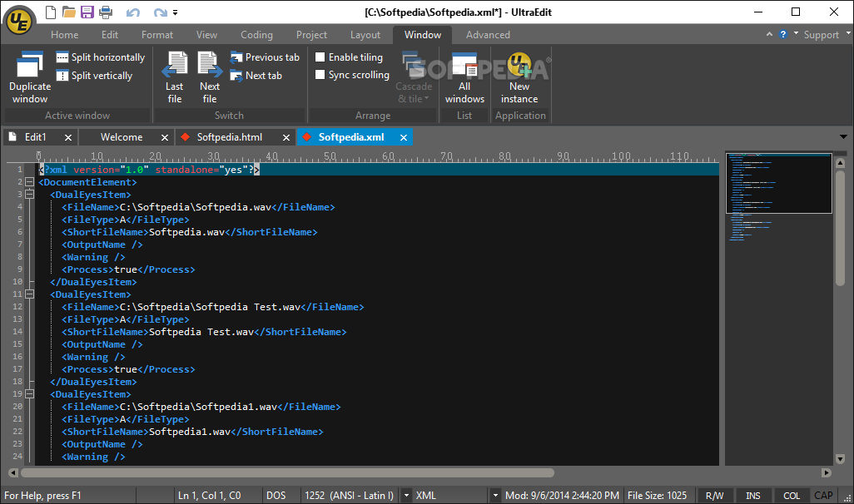Click File Size: 1025 status entry
Screen dimensions: 854x504
[658, 496]
